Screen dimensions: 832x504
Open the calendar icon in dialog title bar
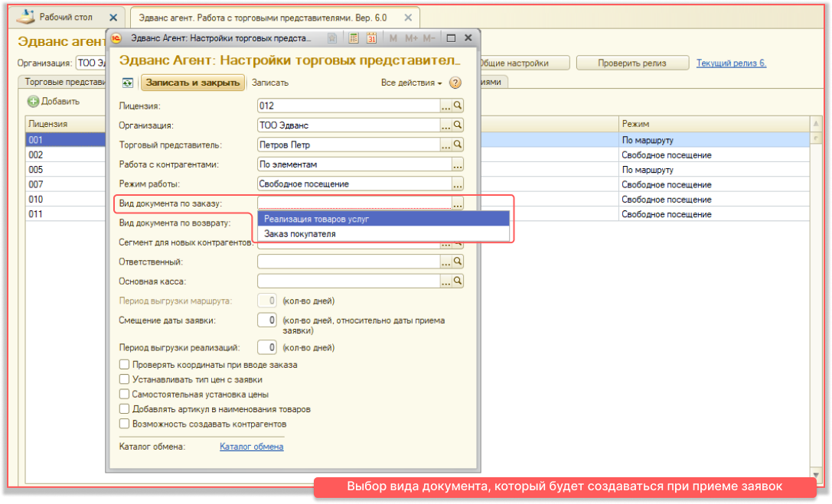[371, 38]
